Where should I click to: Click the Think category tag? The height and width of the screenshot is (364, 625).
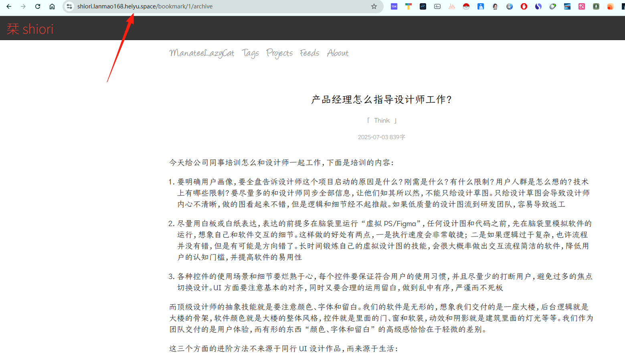coord(382,120)
